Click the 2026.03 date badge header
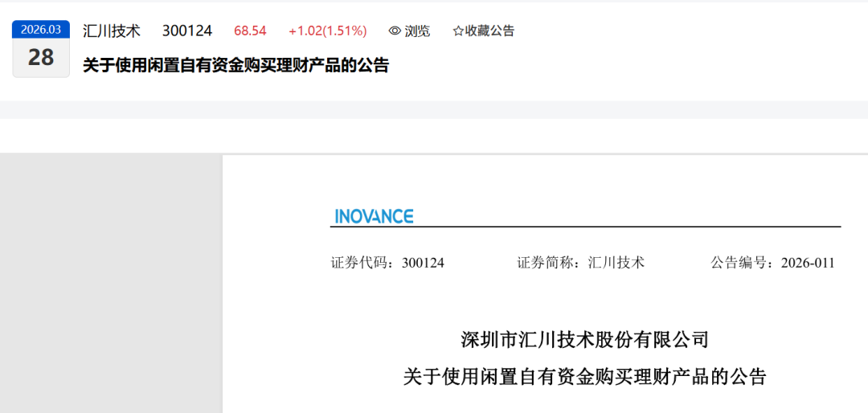 [41, 30]
